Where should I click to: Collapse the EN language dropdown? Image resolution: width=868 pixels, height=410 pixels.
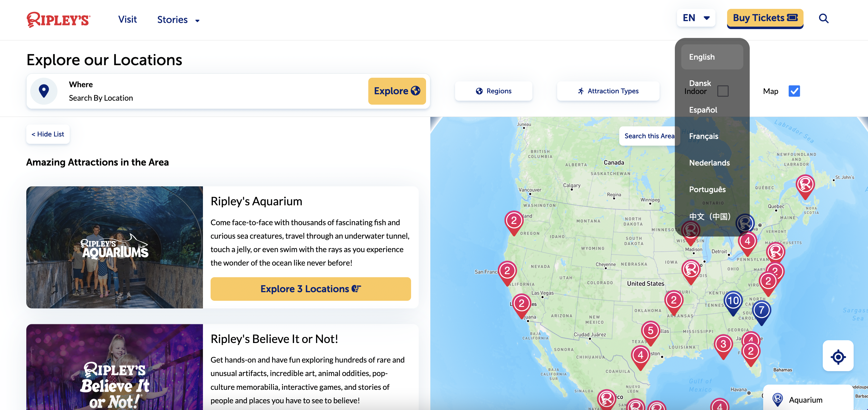[696, 18]
